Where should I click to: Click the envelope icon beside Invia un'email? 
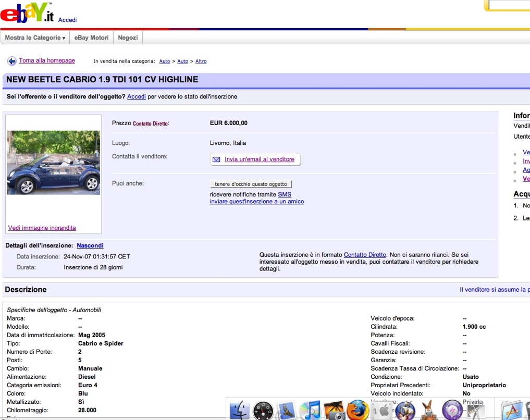pos(216,159)
